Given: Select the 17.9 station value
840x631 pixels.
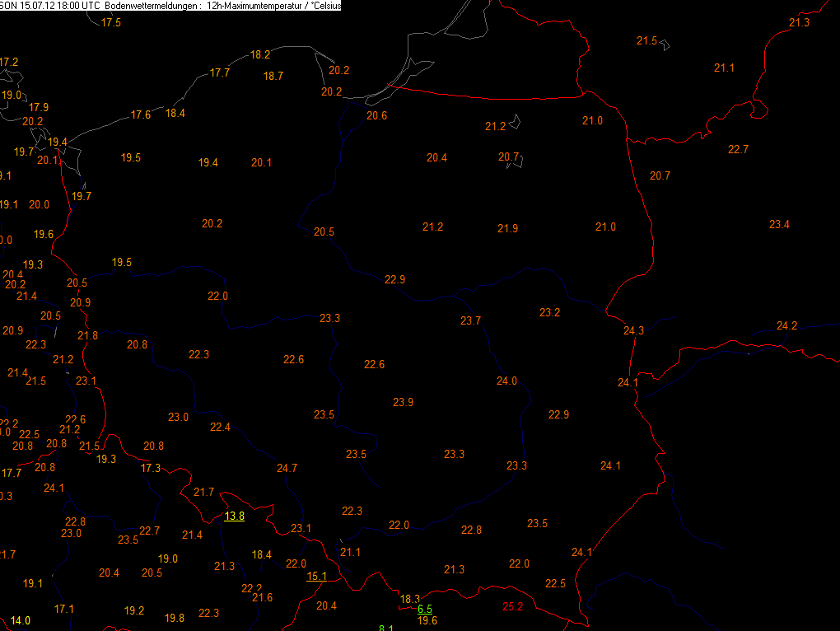Looking at the screenshot, I should click(x=39, y=107).
